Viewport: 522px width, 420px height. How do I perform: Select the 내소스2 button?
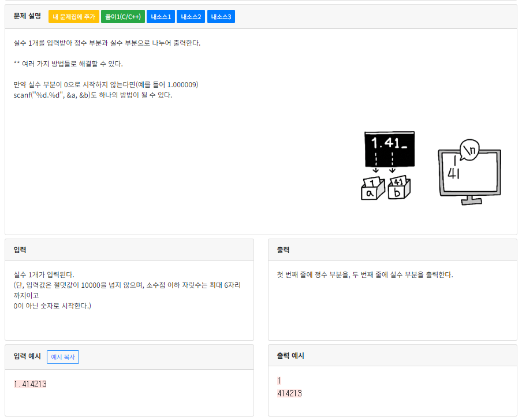pos(191,16)
